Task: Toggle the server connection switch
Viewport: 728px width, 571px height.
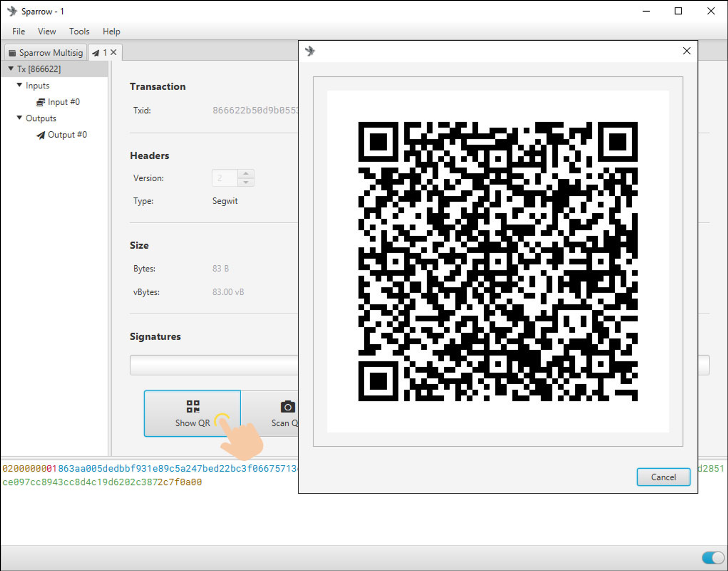Action: (x=712, y=558)
